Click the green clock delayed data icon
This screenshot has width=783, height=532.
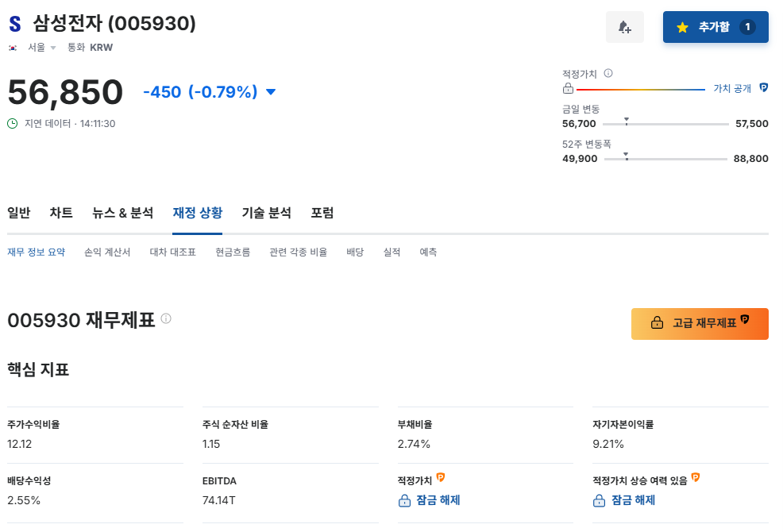coord(13,123)
